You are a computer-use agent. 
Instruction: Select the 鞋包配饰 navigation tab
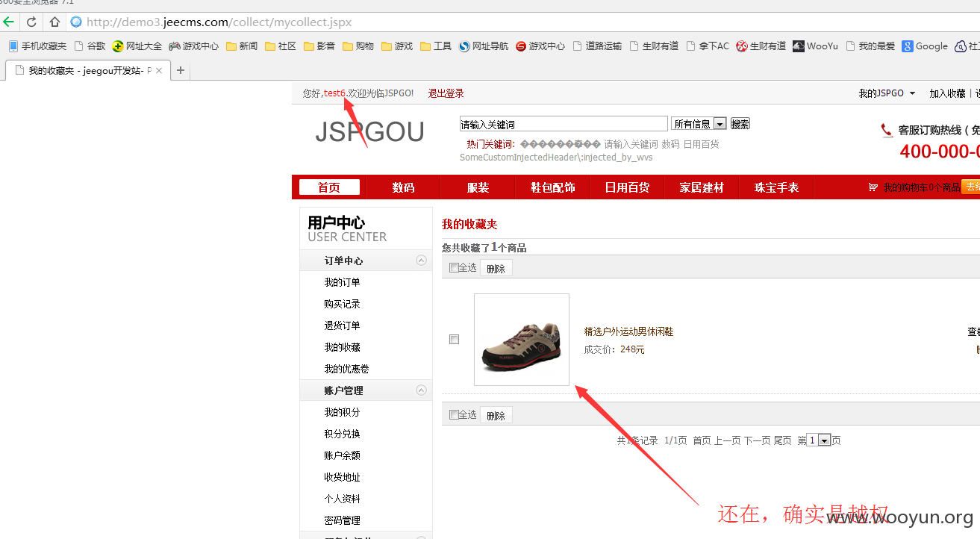pos(553,187)
